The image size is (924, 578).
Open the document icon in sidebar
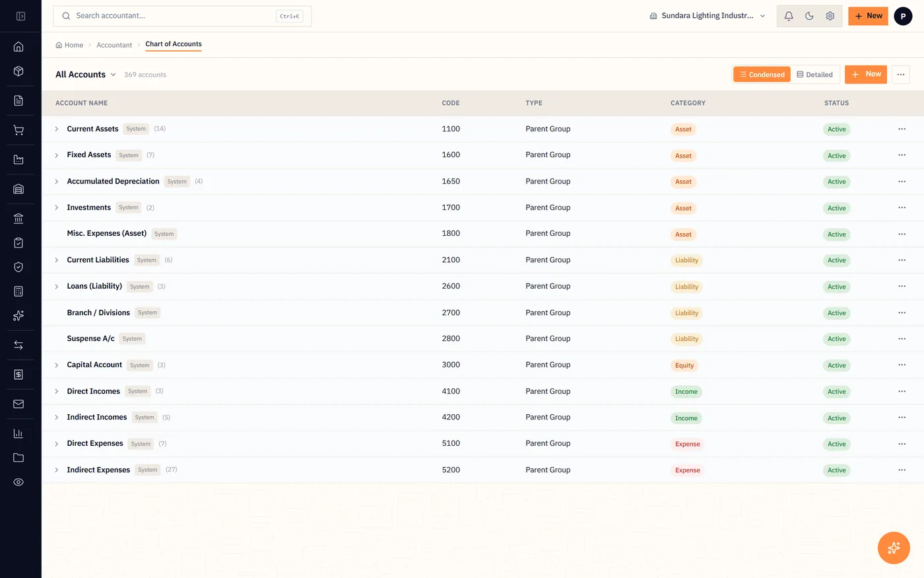18,100
